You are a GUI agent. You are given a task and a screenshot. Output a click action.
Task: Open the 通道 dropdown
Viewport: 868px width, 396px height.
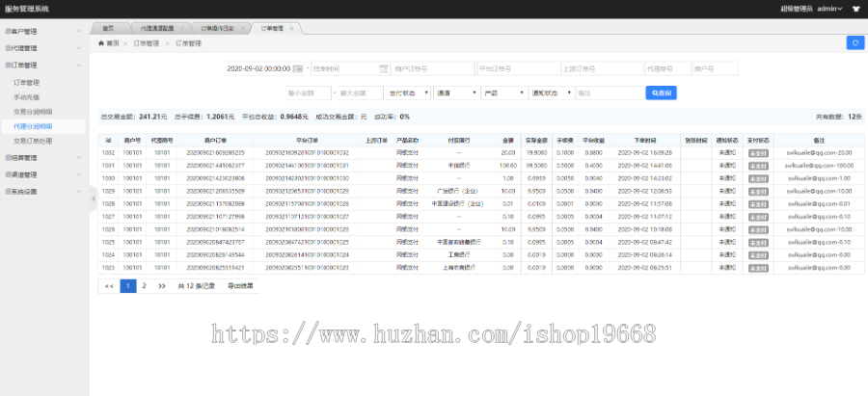(x=456, y=92)
